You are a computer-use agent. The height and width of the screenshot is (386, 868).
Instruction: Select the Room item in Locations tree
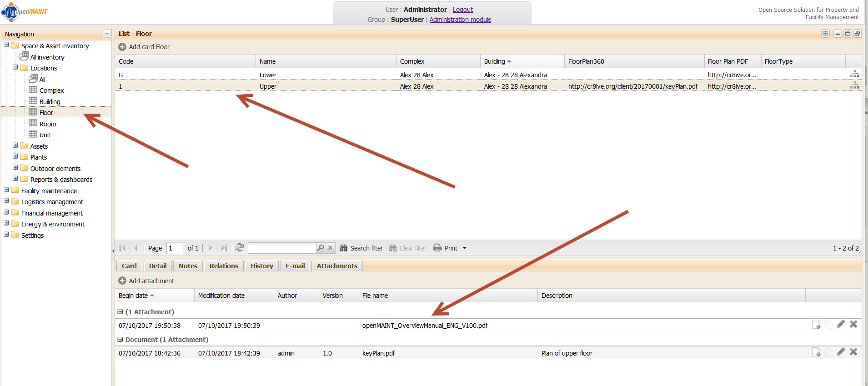tap(48, 124)
